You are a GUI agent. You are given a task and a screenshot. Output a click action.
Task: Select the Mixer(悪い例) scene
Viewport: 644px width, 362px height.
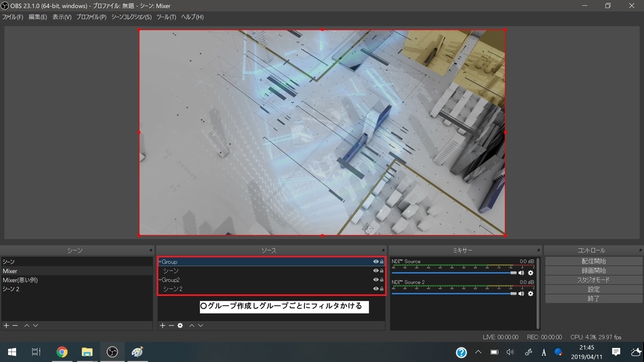77,280
